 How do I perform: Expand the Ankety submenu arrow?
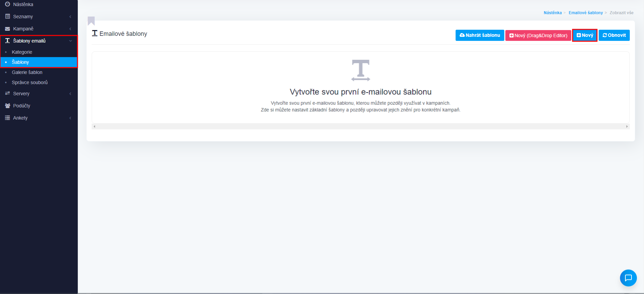pos(70,118)
